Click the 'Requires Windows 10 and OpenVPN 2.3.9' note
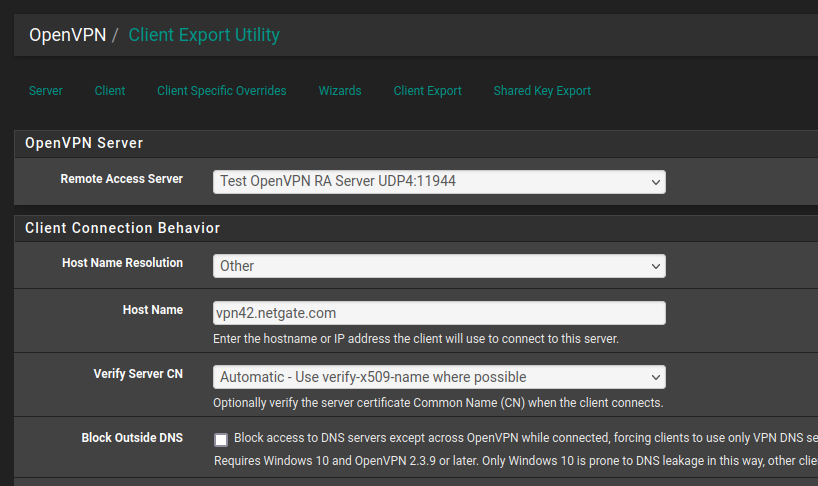The height and width of the screenshot is (486, 818). coord(515,461)
